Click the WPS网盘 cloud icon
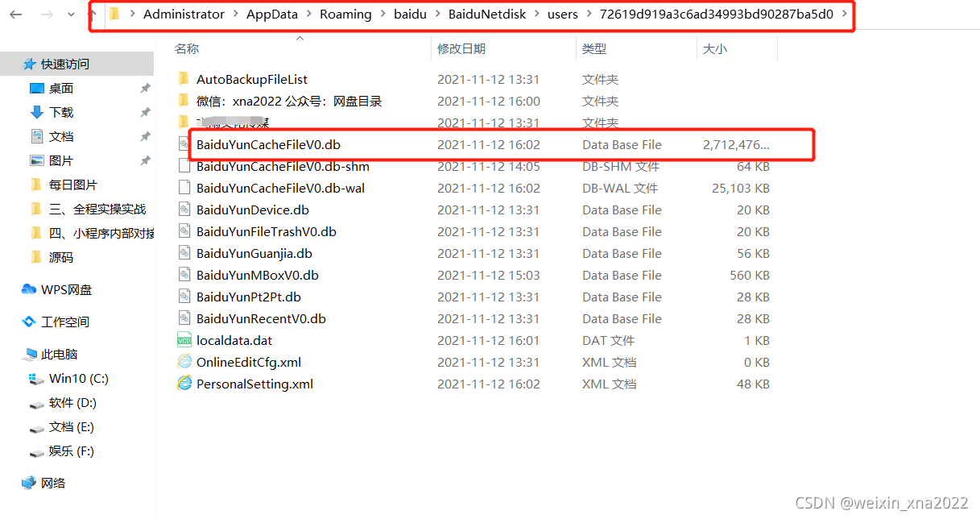Viewport: 980px width, 519px height. [x=29, y=289]
